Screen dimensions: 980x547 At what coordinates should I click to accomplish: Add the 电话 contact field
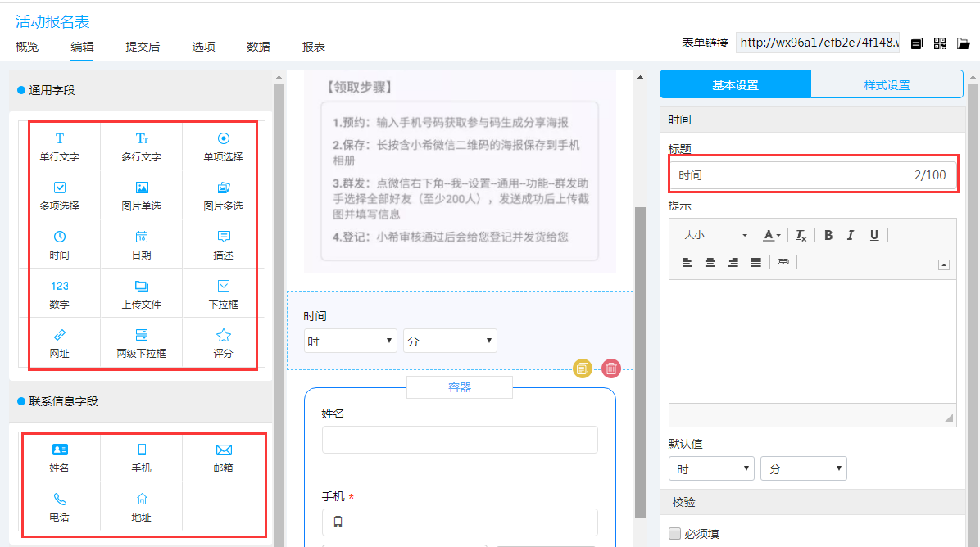click(59, 506)
